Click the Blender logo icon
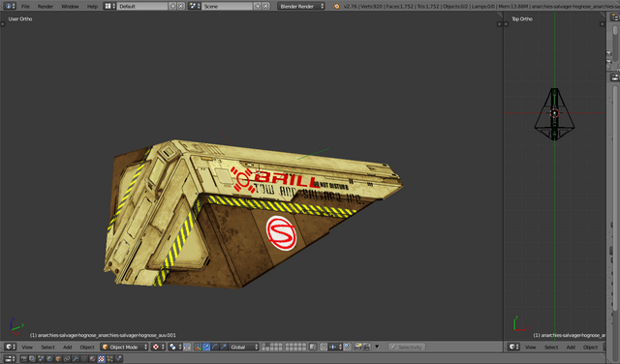Image resolution: width=620 pixels, height=364 pixels. 336,7
